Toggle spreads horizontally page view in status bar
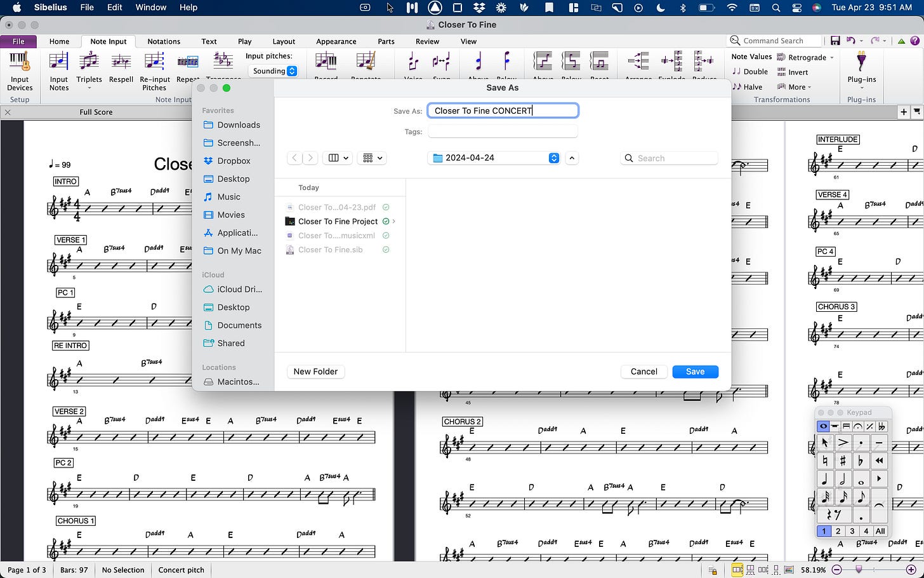This screenshot has height=578, width=924. tap(737, 570)
